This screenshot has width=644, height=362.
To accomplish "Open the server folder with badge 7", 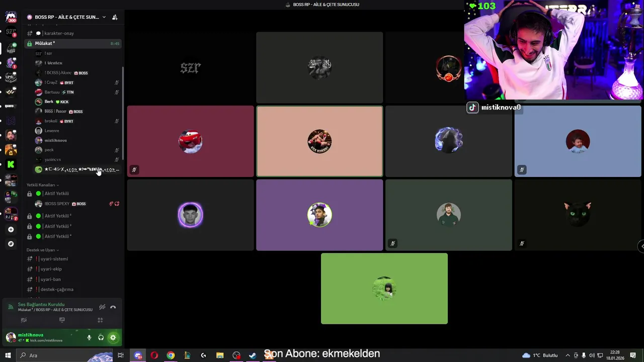I will [11, 214].
